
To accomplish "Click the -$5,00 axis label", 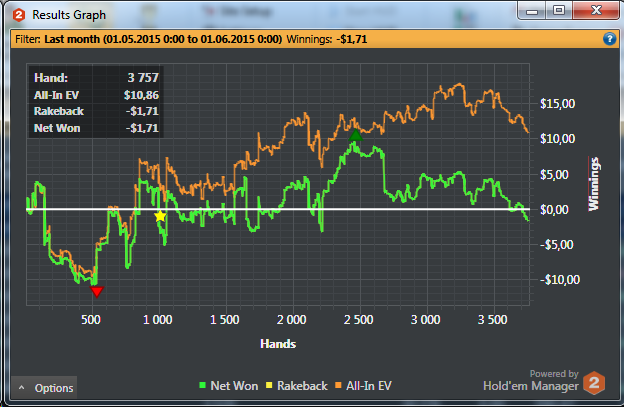I will (x=557, y=244).
